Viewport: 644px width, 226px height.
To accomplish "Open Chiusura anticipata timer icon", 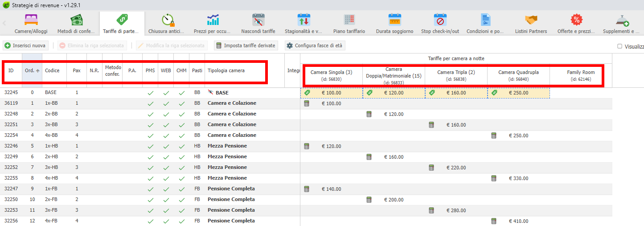I will [168, 20].
